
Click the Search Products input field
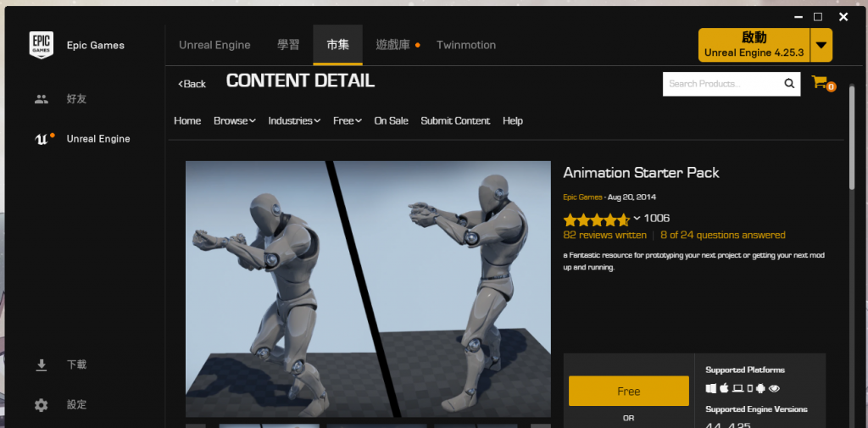[722, 84]
